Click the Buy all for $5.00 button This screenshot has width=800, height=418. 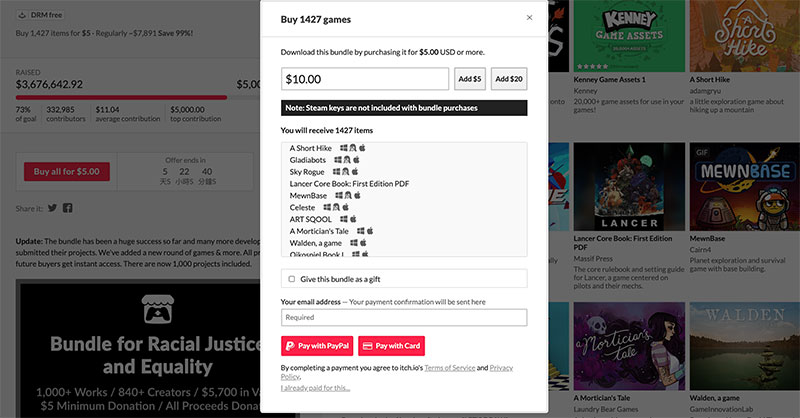[x=66, y=171]
